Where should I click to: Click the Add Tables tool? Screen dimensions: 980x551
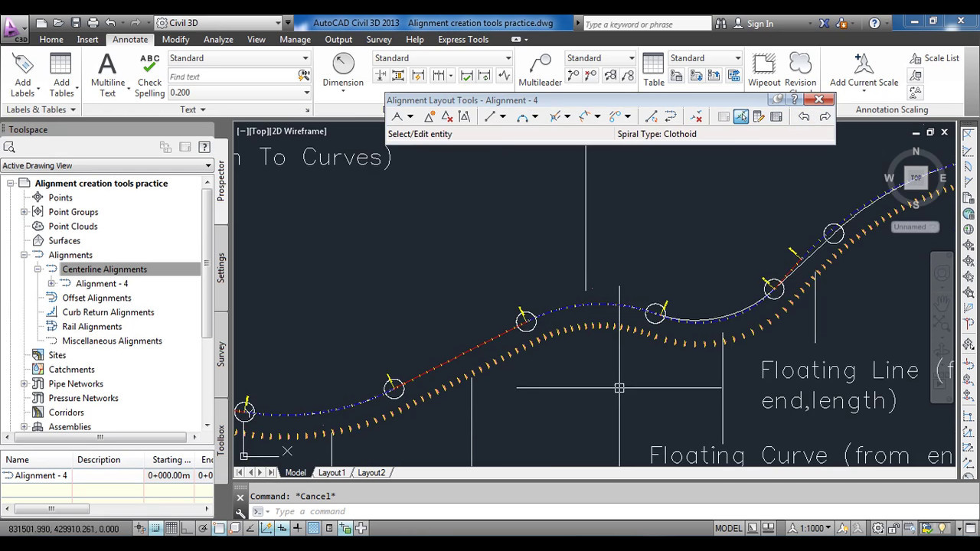pyautogui.click(x=61, y=76)
